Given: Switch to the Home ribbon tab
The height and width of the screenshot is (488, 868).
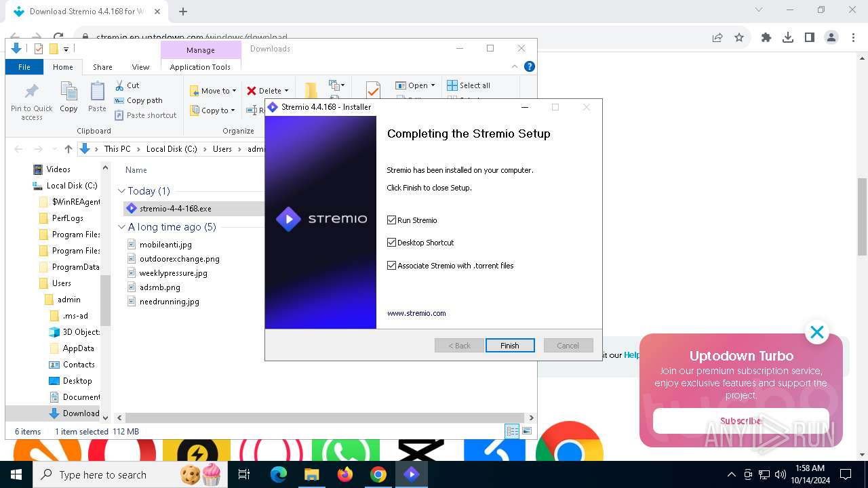Looking at the screenshot, I should (63, 67).
